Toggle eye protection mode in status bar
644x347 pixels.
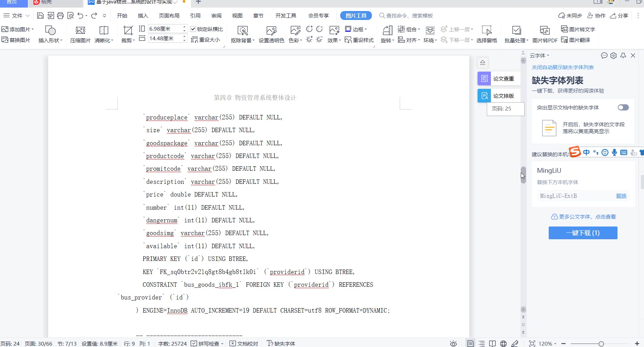point(453,344)
